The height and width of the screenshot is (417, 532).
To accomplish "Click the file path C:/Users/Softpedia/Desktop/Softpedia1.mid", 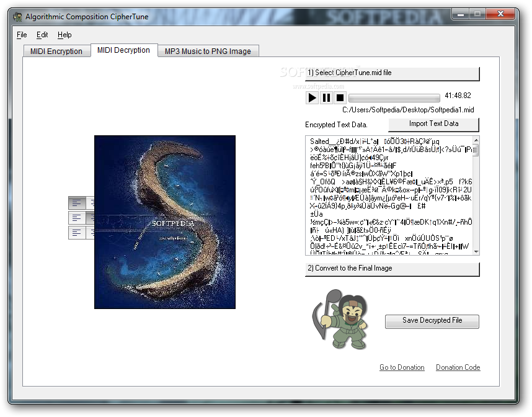I will click(408, 110).
